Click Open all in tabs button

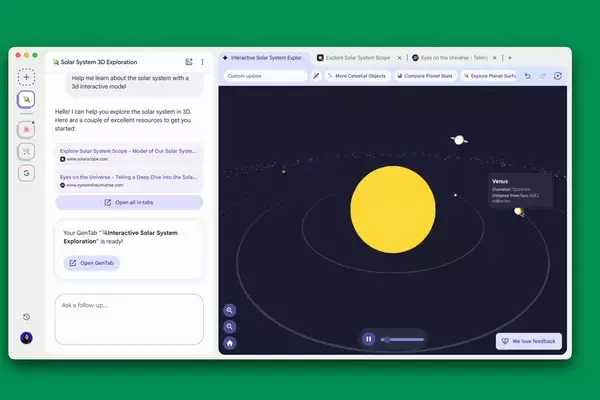[x=129, y=202]
